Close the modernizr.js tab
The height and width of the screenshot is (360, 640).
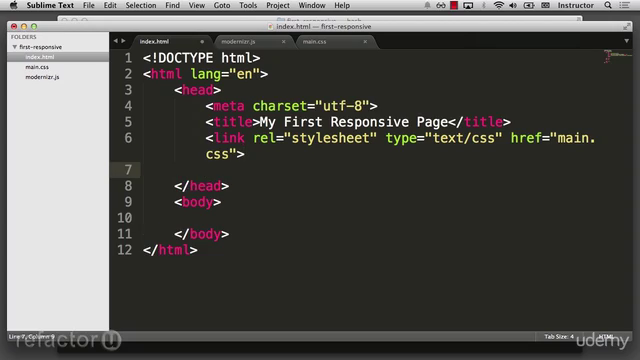(284, 42)
